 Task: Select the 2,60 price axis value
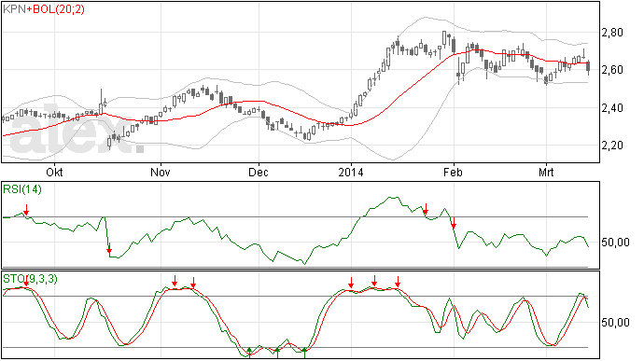pos(612,70)
